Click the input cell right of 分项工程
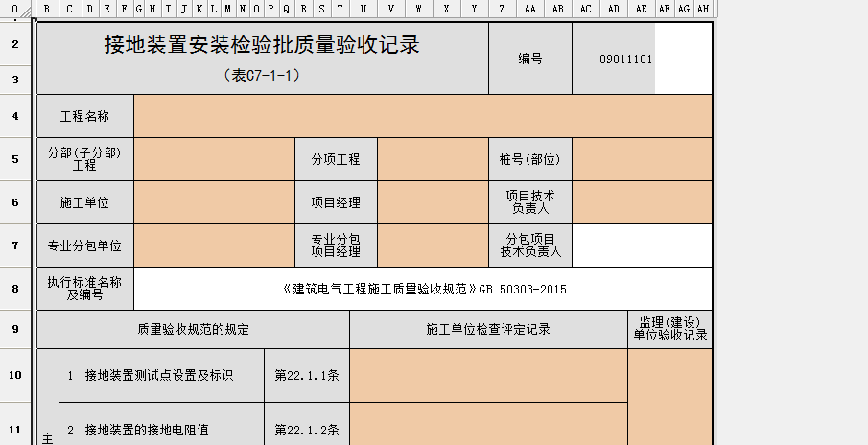The width and height of the screenshot is (868, 445). 433,159
